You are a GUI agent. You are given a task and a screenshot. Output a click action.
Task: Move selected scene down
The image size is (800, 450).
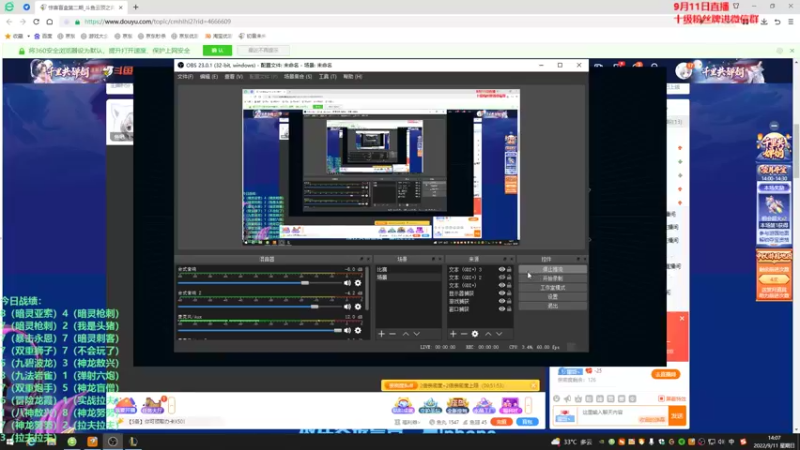pyautogui.click(x=417, y=334)
